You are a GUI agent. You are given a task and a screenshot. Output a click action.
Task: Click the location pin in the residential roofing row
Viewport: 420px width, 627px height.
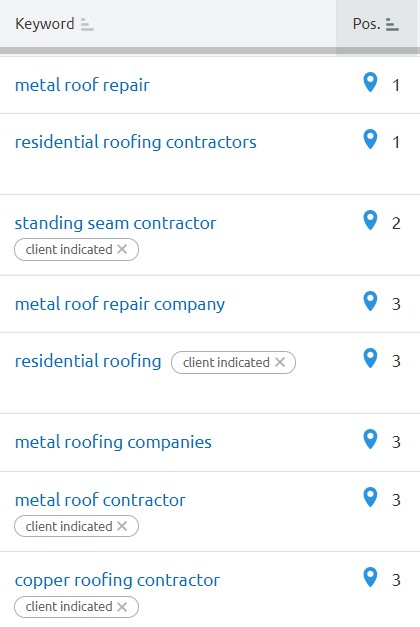click(x=370, y=358)
